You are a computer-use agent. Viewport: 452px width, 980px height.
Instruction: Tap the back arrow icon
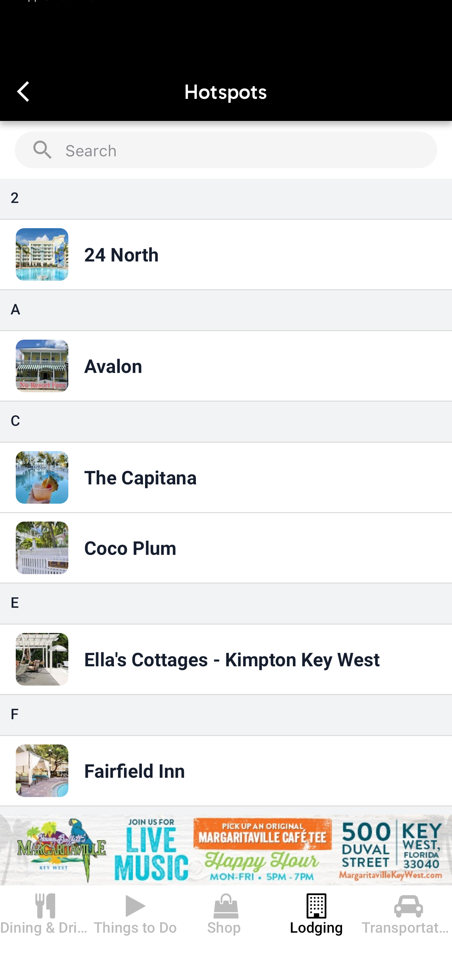coord(23,91)
